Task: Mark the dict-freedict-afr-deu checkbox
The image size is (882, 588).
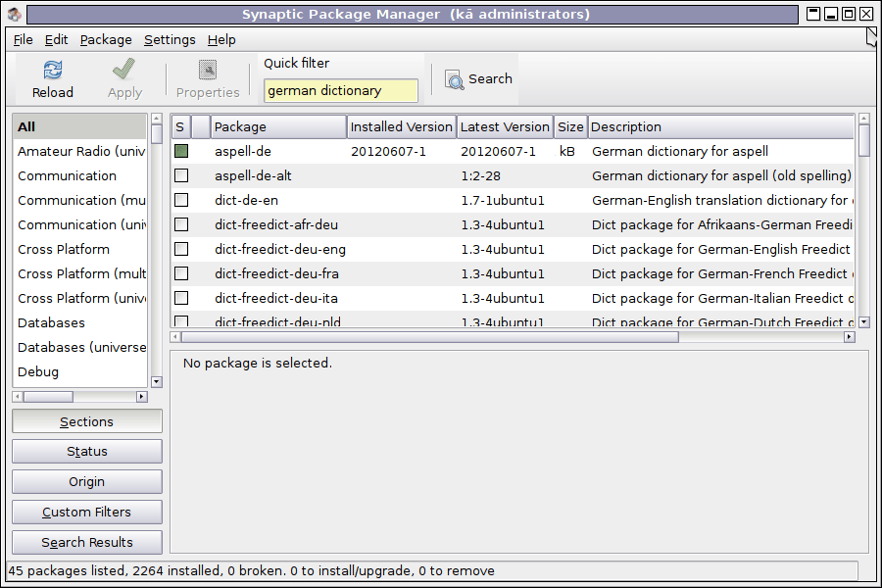Action: tap(181, 224)
